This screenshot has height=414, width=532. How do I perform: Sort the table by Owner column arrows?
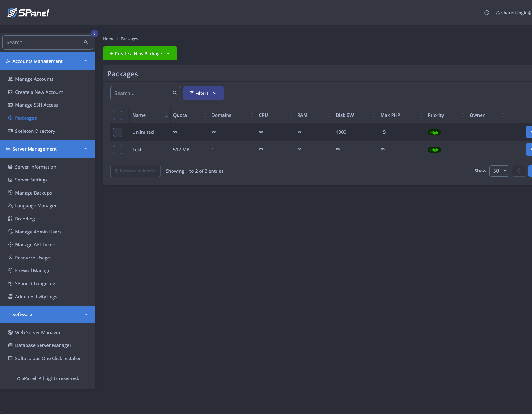(x=503, y=115)
